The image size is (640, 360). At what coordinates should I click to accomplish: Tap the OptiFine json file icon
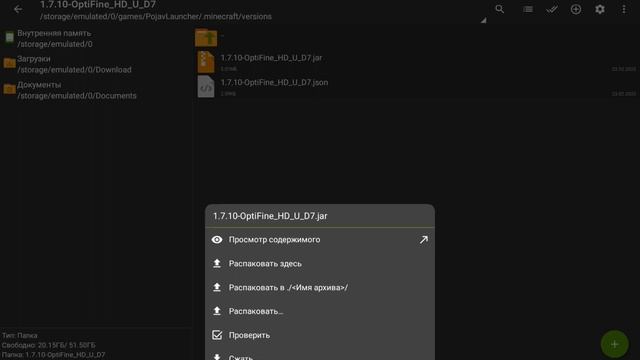(x=206, y=87)
